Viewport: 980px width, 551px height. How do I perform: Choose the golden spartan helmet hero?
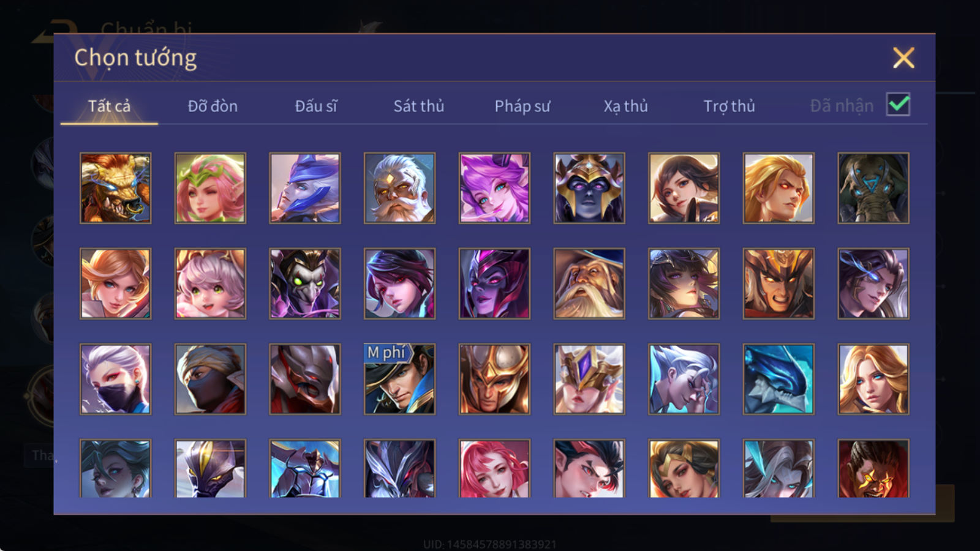pyautogui.click(x=494, y=379)
